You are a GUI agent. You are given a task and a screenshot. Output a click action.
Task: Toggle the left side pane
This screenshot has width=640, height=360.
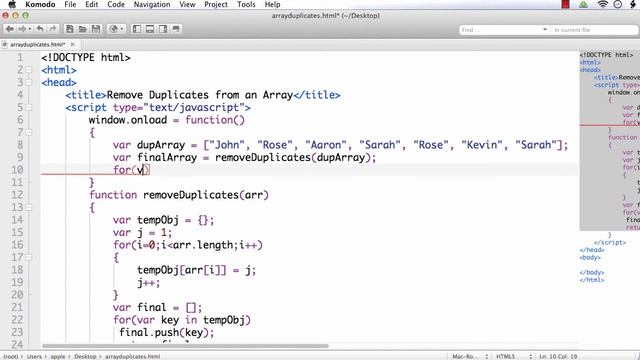tap(137, 29)
